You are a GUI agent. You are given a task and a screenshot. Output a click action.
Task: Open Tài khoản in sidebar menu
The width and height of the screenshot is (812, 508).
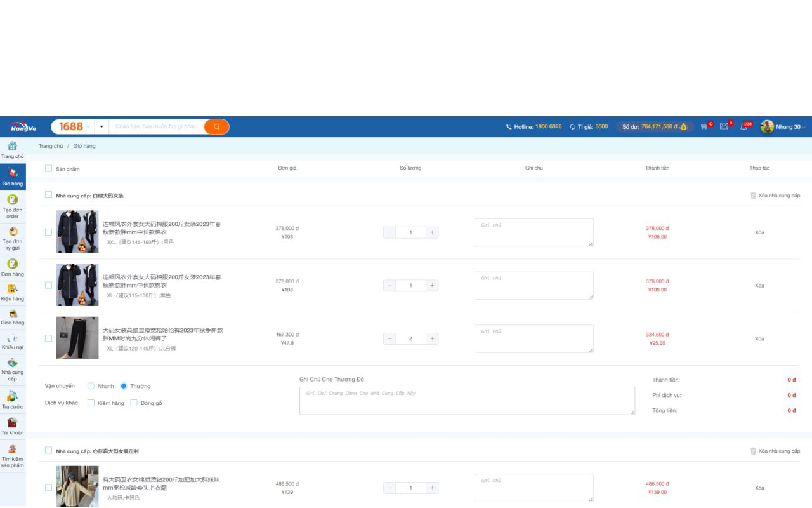tap(13, 427)
